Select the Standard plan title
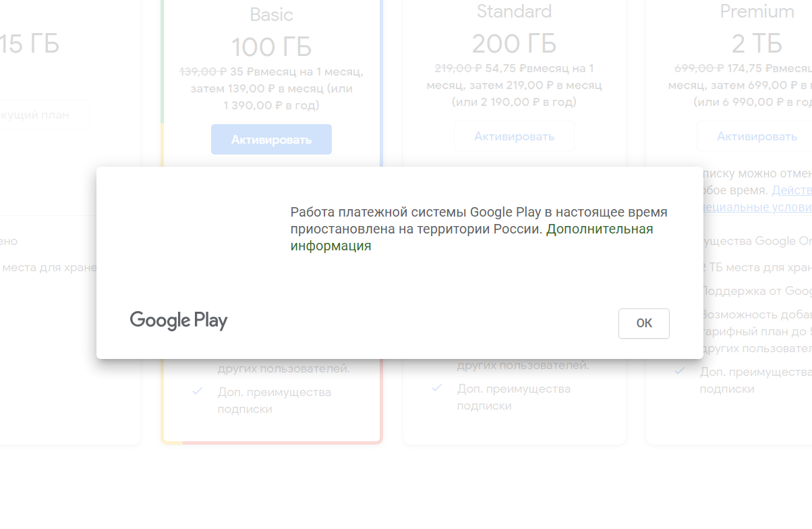The image size is (812, 529). [x=514, y=11]
